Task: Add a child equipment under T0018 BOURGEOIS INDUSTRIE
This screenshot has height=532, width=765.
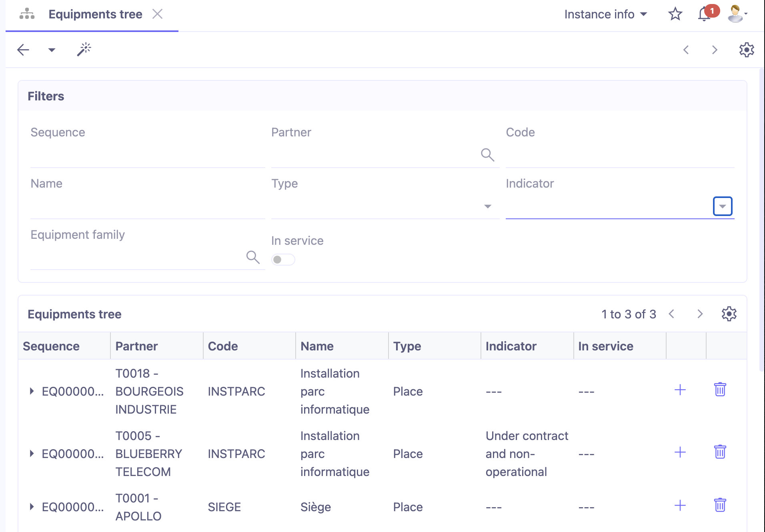Action: click(679, 390)
